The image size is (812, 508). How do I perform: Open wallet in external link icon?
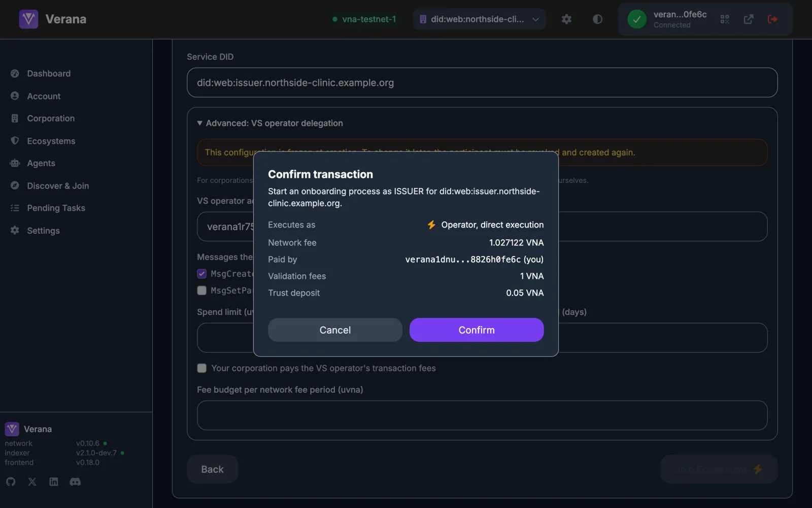(749, 19)
